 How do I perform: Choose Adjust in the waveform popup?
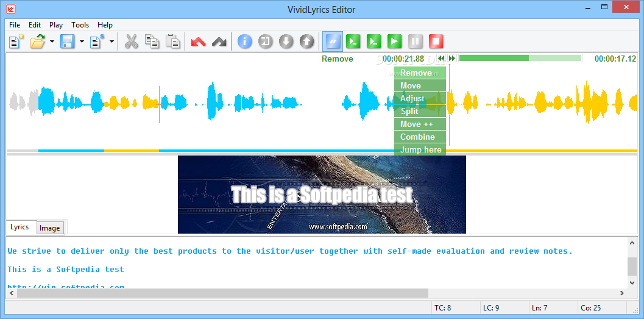[420, 98]
